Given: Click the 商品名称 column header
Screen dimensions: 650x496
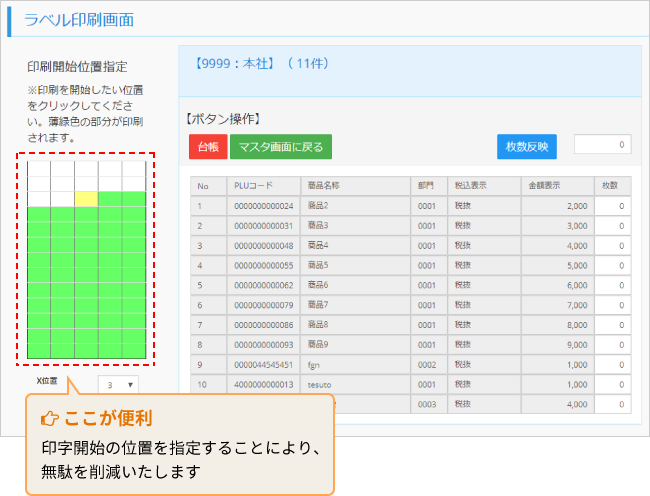Looking at the screenshot, I should tap(356, 186).
